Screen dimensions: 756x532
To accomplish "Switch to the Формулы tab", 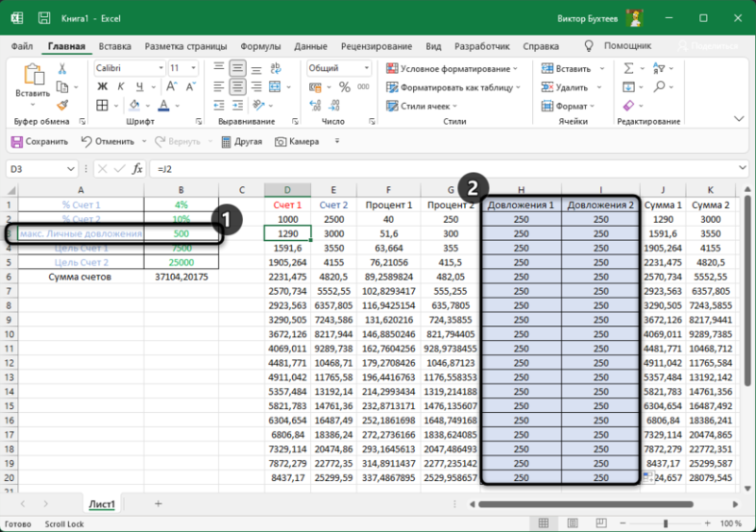I will click(261, 46).
